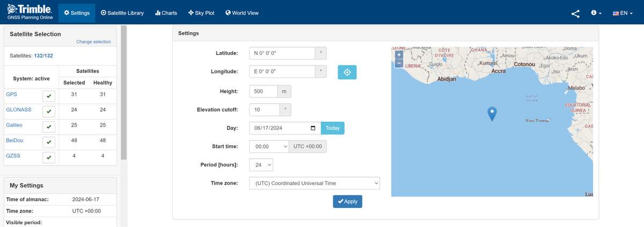Viewport: 644px width, 227px height.
Task: Click the Change selection link
Action: pyautogui.click(x=93, y=42)
